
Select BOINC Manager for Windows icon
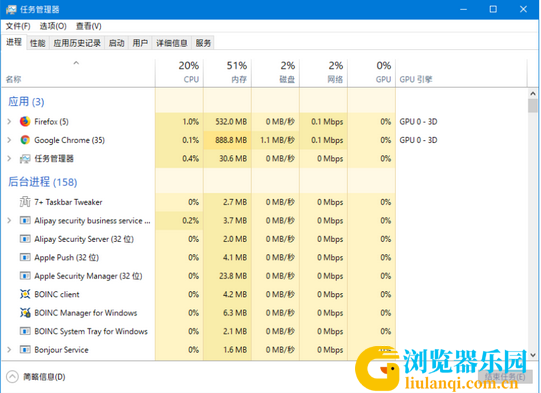[x=25, y=313]
